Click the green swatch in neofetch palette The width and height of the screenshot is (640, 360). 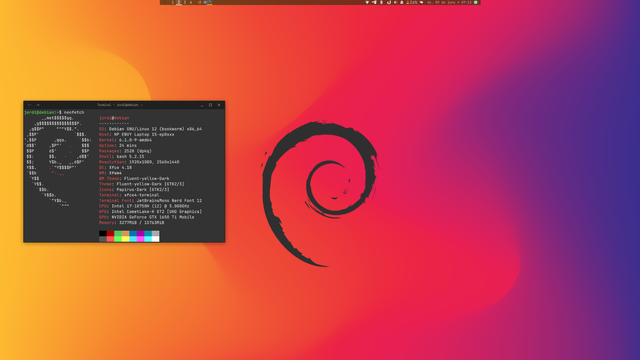coord(118,236)
